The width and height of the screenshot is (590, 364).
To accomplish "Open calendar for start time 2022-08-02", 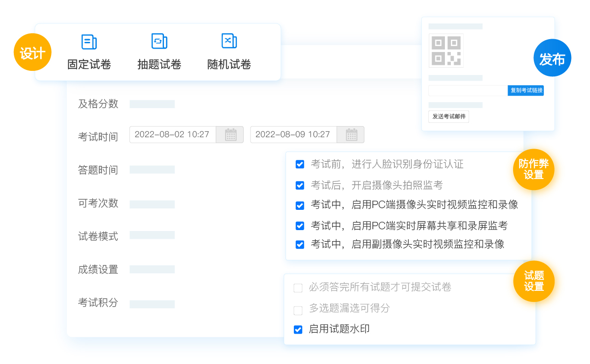I will [230, 135].
